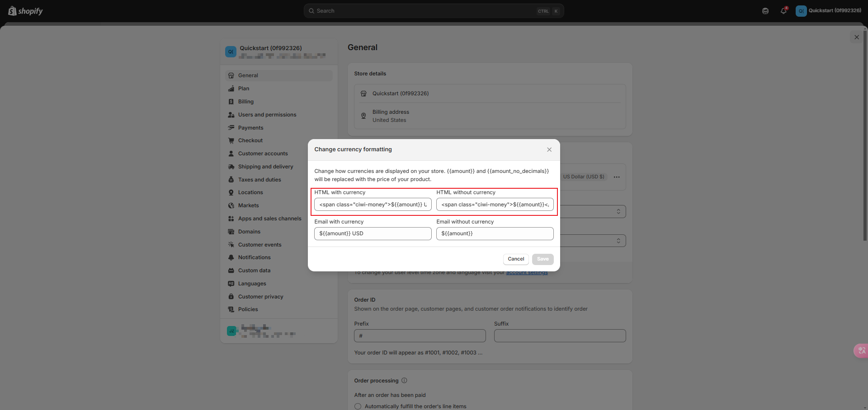Click the Languages icon in sidebar

231,284
